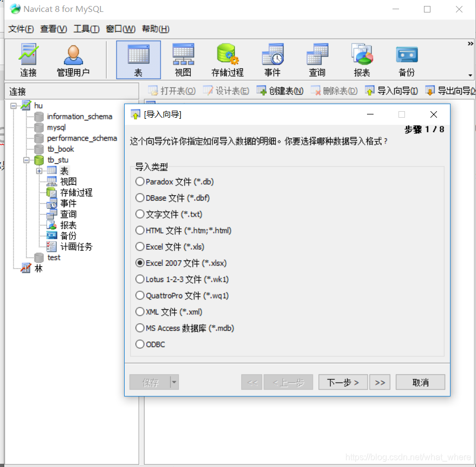
Task: Select the 事件 node in tree
Action: [x=68, y=203]
